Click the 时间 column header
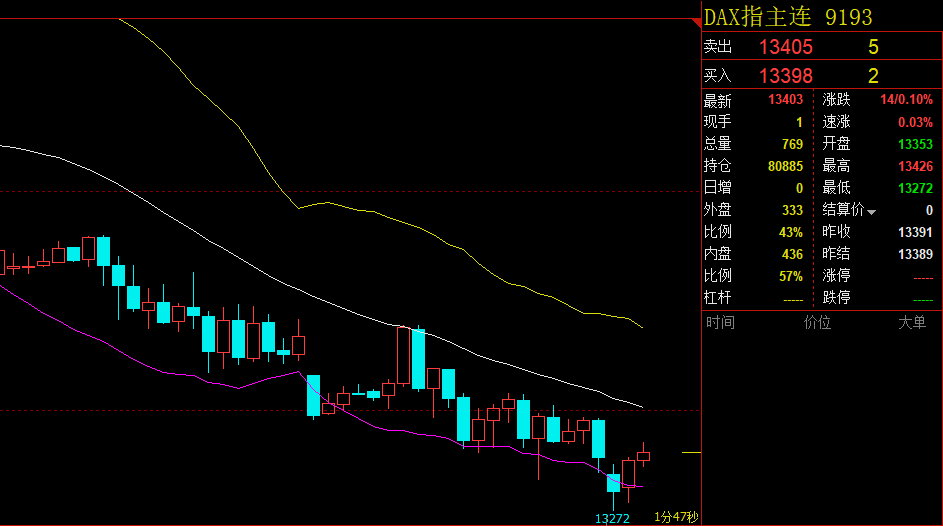The image size is (943, 526). pos(720,323)
